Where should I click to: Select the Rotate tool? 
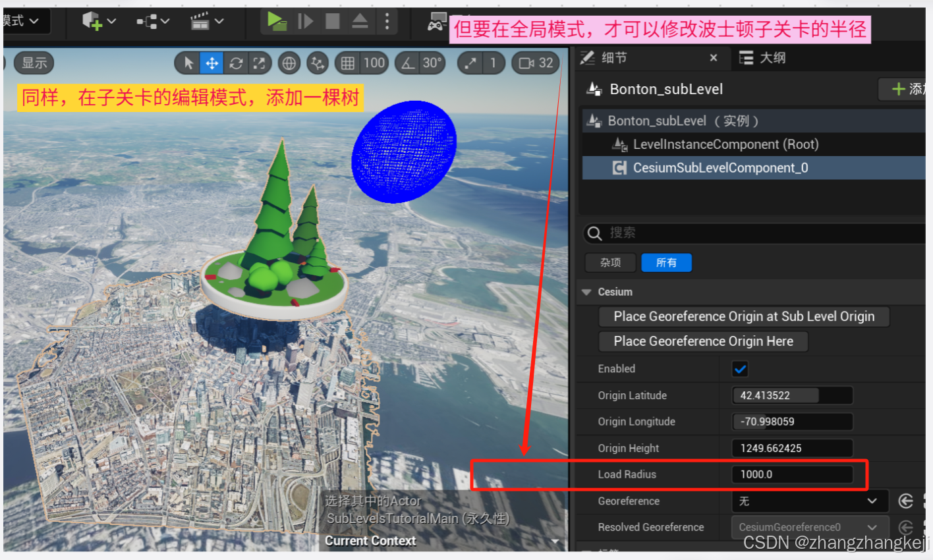235,63
